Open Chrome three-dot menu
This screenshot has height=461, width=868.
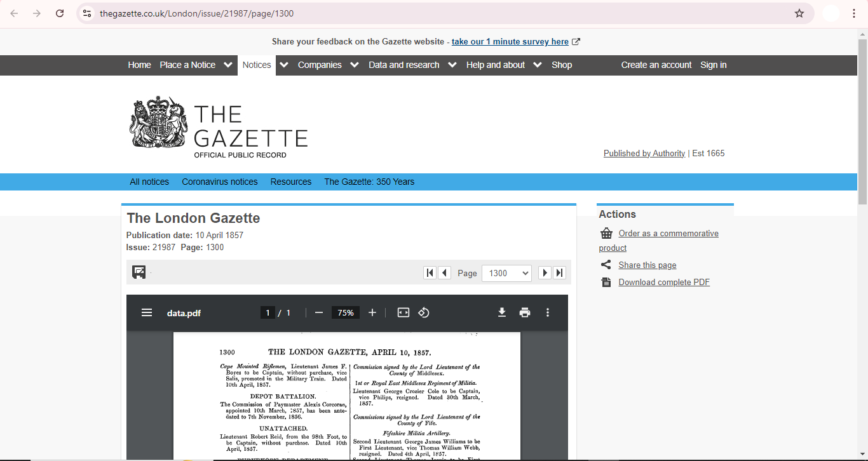click(854, 13)
